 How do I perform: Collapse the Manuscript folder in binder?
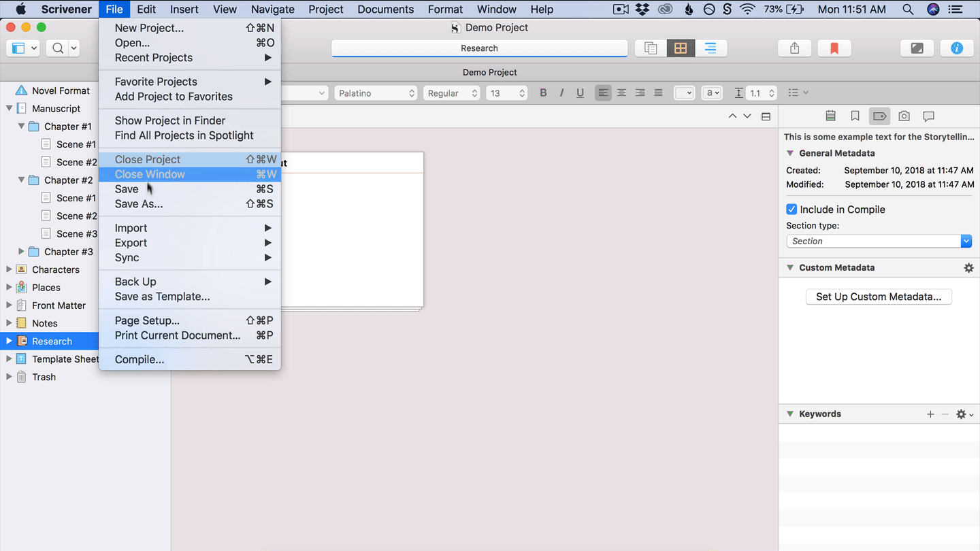click(10, 108)
